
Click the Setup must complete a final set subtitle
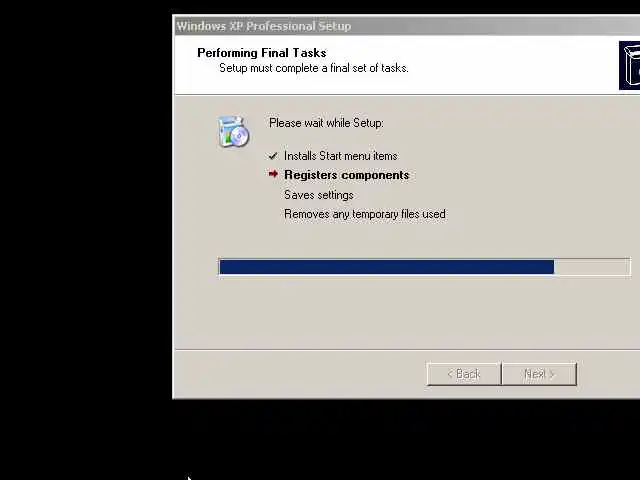pyautogui.click(x=313, y=68)
